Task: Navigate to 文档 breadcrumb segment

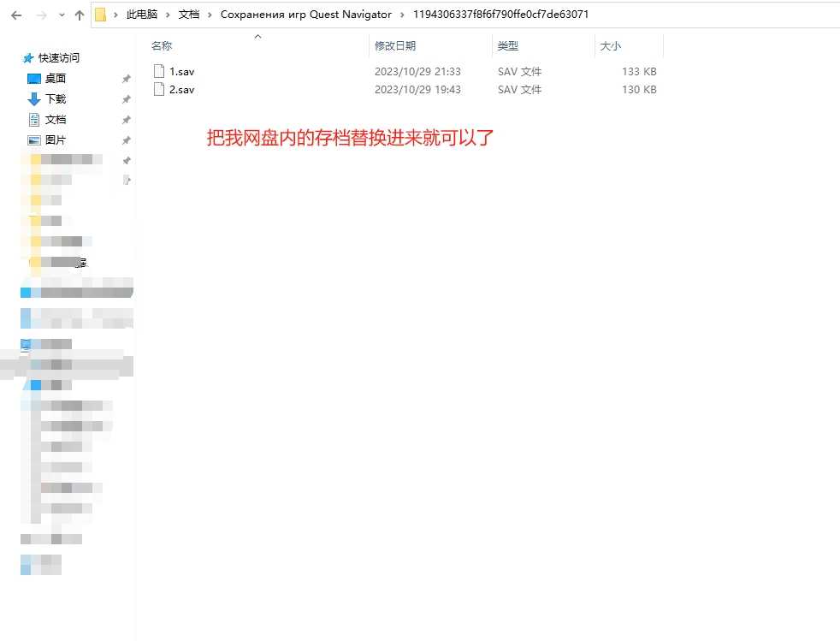Action: click(x=188, y=15)
